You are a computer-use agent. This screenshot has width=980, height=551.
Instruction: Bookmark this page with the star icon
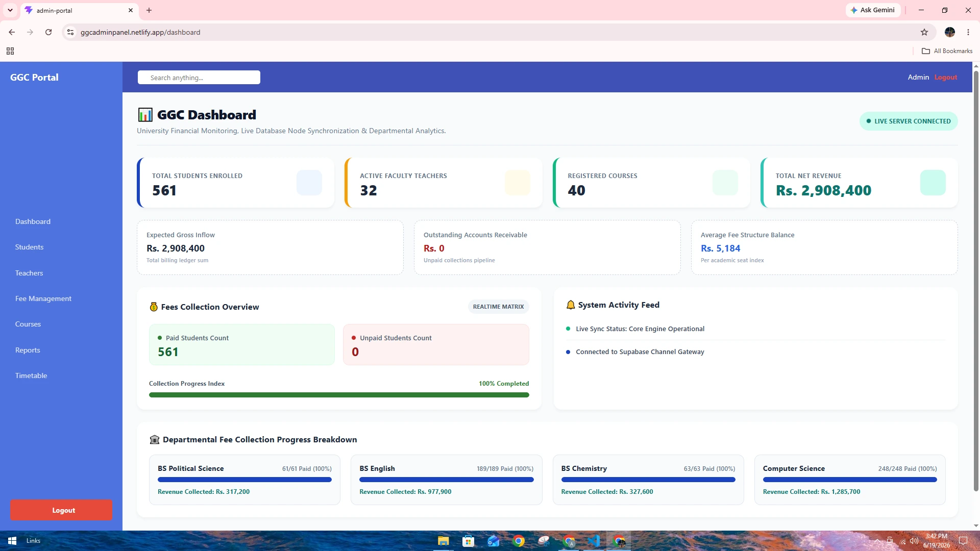click(x=924, y=32)
